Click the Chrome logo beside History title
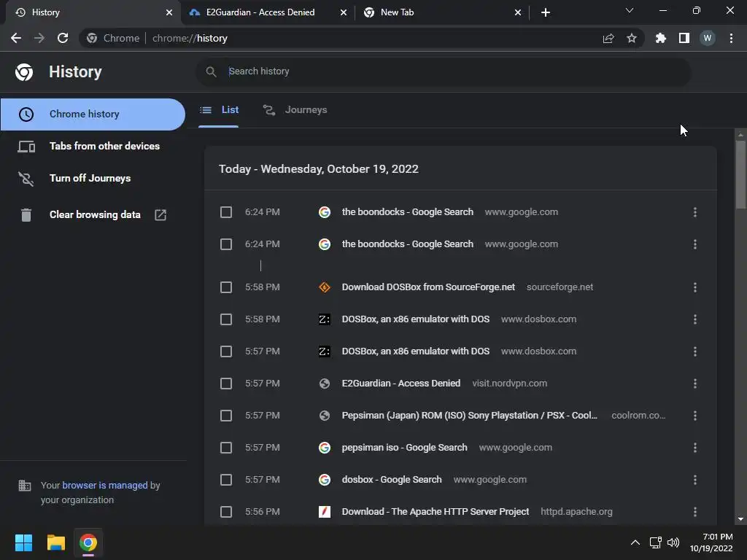This screenshot has width=747, height=560. (24, 72)
